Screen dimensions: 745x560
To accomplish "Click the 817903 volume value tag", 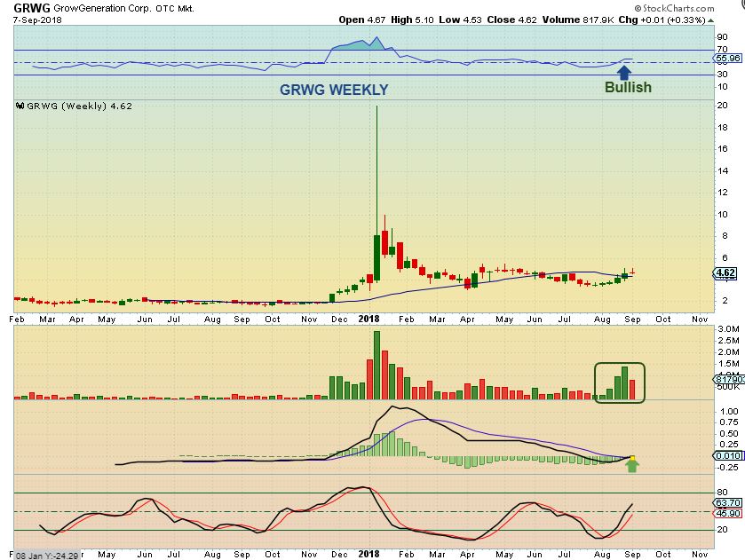I will (x=728, y=379).
